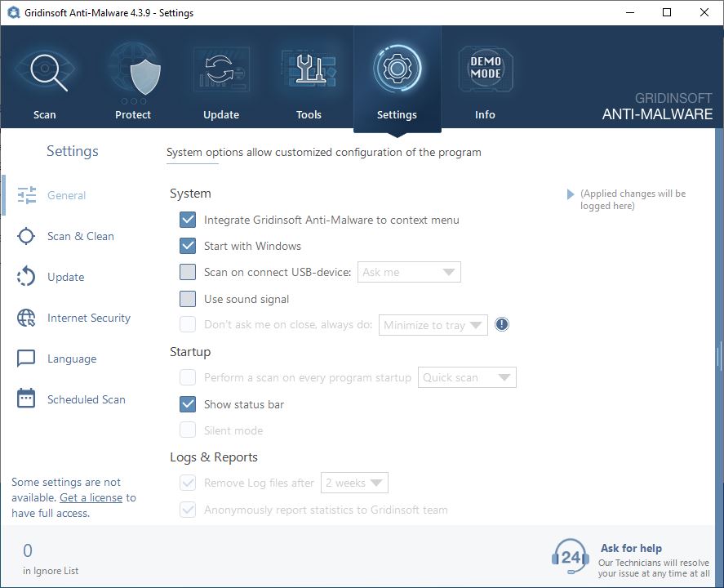Click the Ask for help link
724x588 pixels.
click(x=631, y=548)
